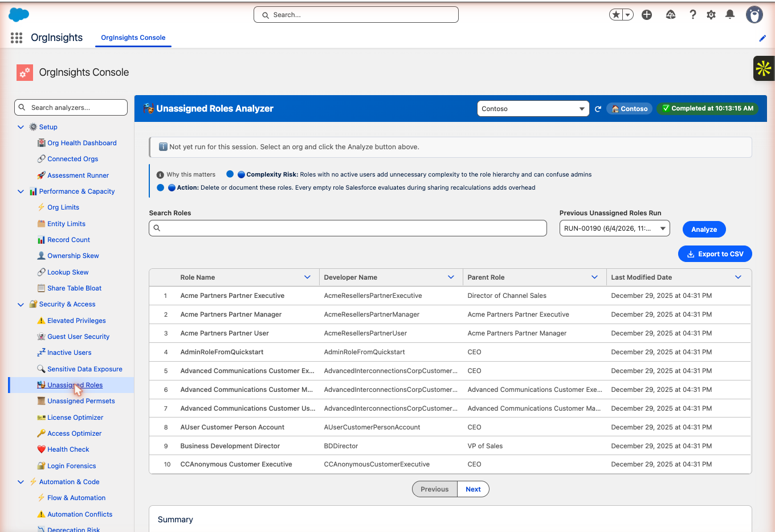The image size is (775, 532).
Task: Click Export to CSV button
Action: 715,254
